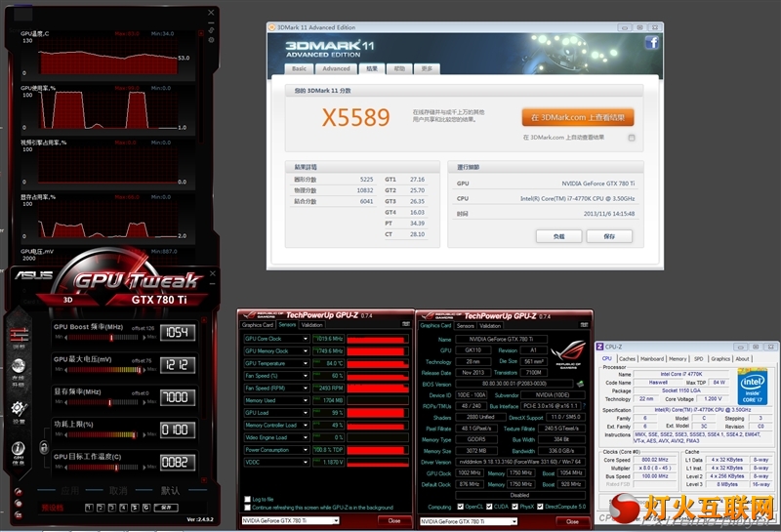The image size is (781, 532).
Task: Click the GPU Boost clock slider handle
Action: tap(111, 337)
